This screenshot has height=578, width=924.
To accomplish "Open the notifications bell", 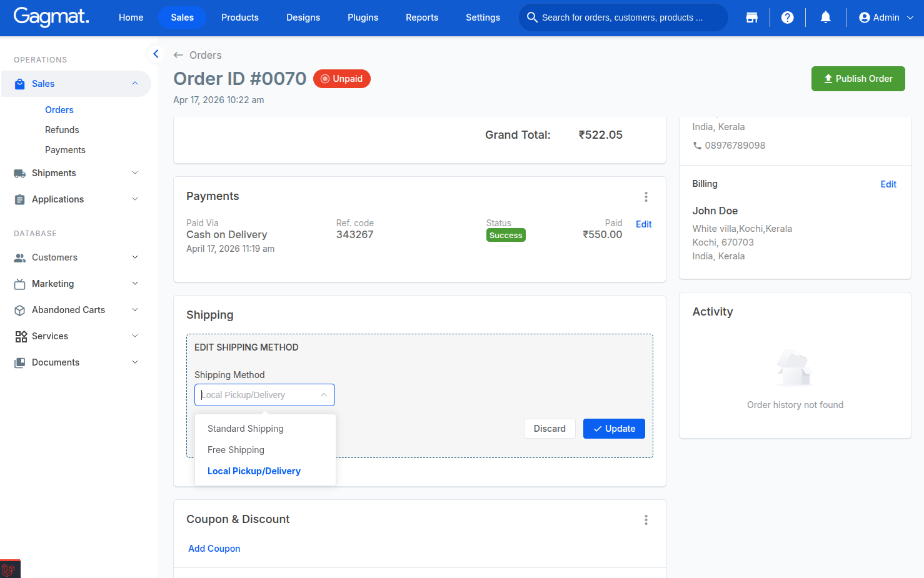I will [825, 17].
